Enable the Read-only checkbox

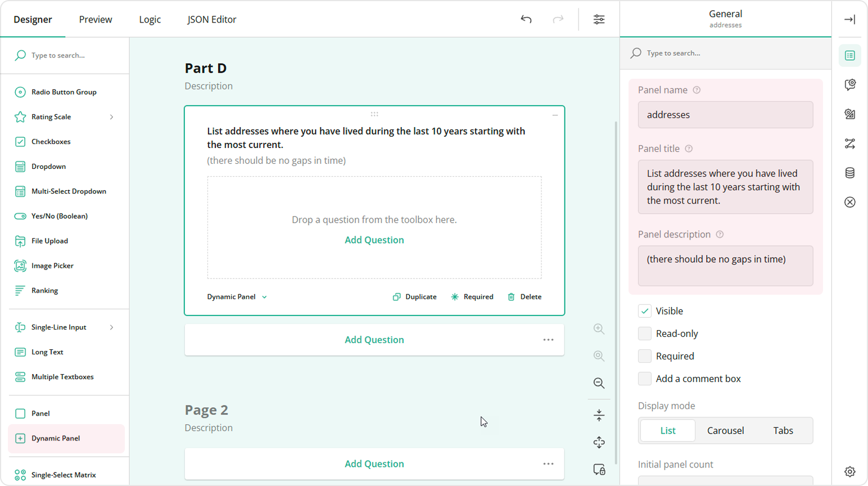click(x=644, y=333)
